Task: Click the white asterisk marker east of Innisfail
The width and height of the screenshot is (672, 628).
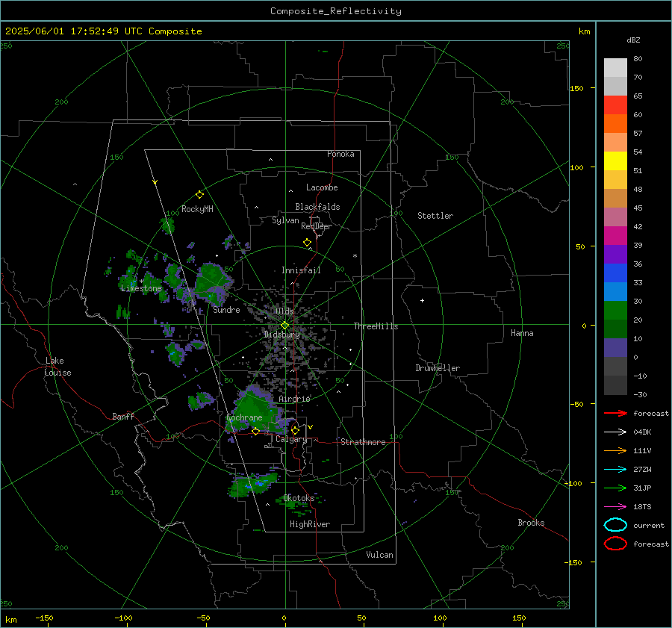Action: coord(355,256)
